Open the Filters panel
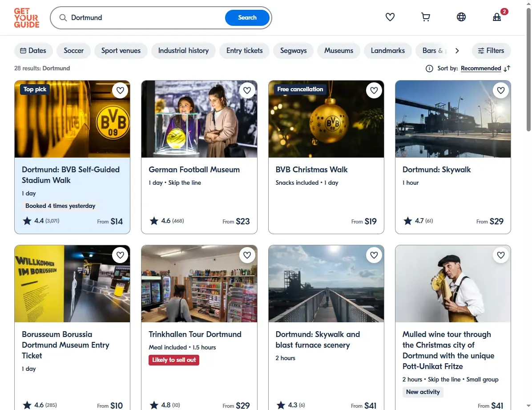This screenshot has height=410, width=532. [491, 51]
